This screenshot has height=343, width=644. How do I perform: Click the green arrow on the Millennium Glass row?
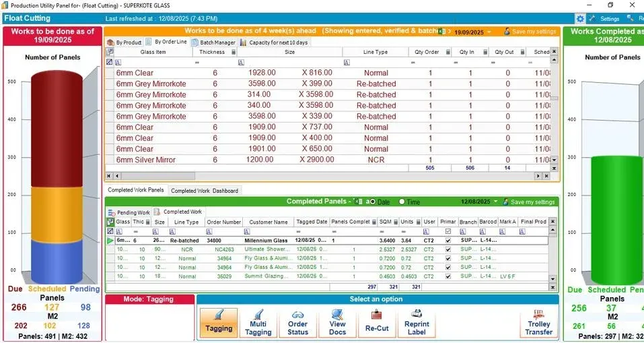(x=110, y=241)
